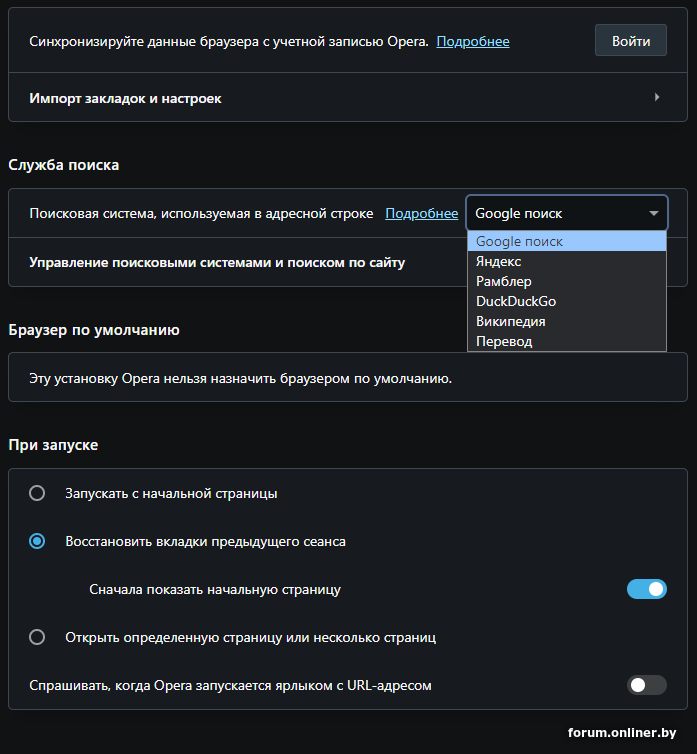Pick DuckDuckGo as the search engine

(x=516, y=301)
